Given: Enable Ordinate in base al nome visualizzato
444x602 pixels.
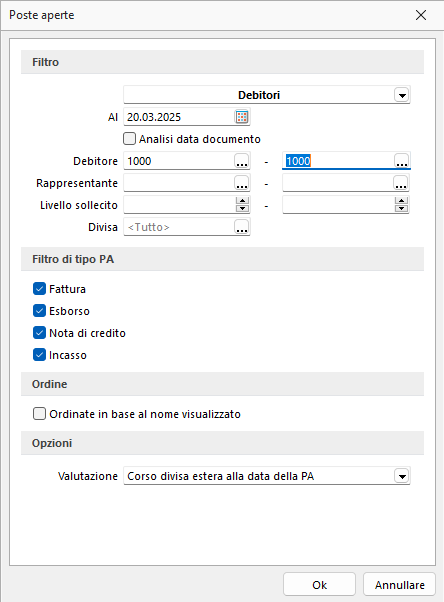Looking at the screenshot, I should coord(39,414).
